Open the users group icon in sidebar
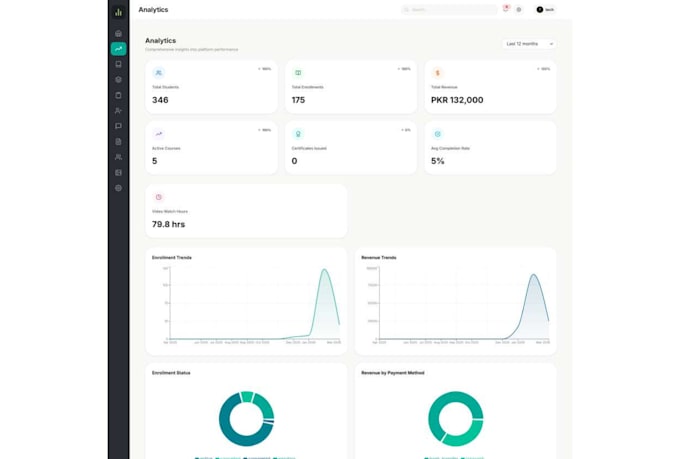 pos(118,157)
